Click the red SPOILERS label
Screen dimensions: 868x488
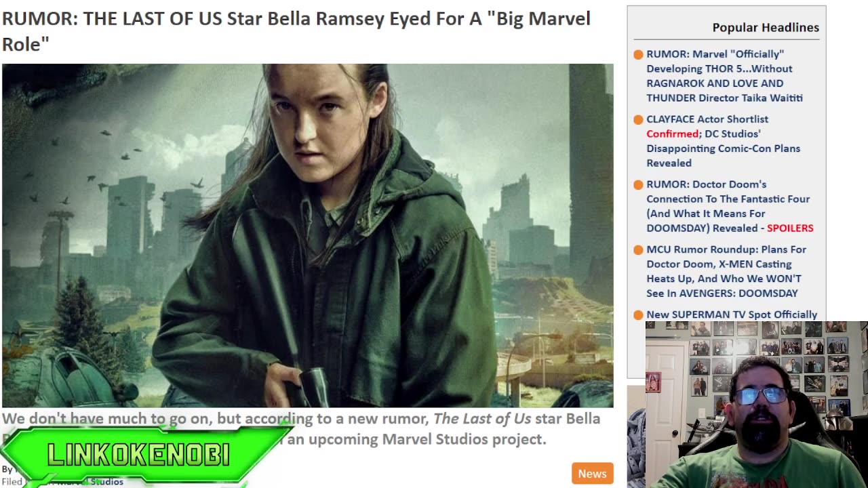[x=790, y=228]
